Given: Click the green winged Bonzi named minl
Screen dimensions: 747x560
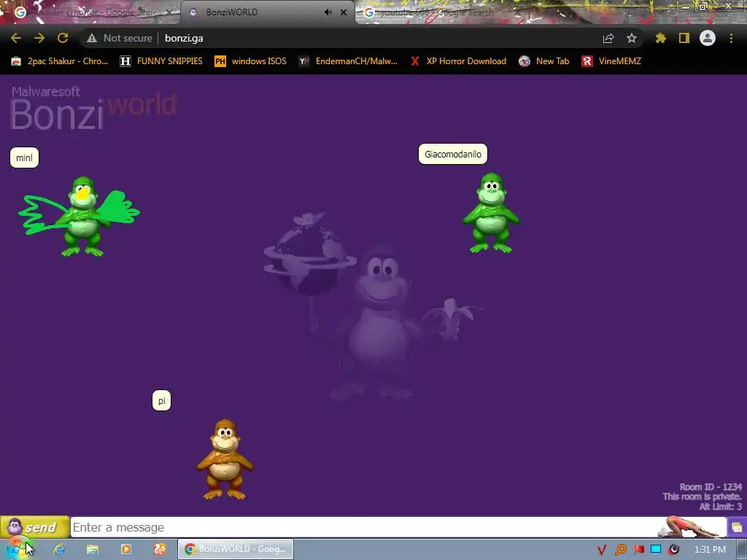Looking at the screenshot, I should click(82, 217).
